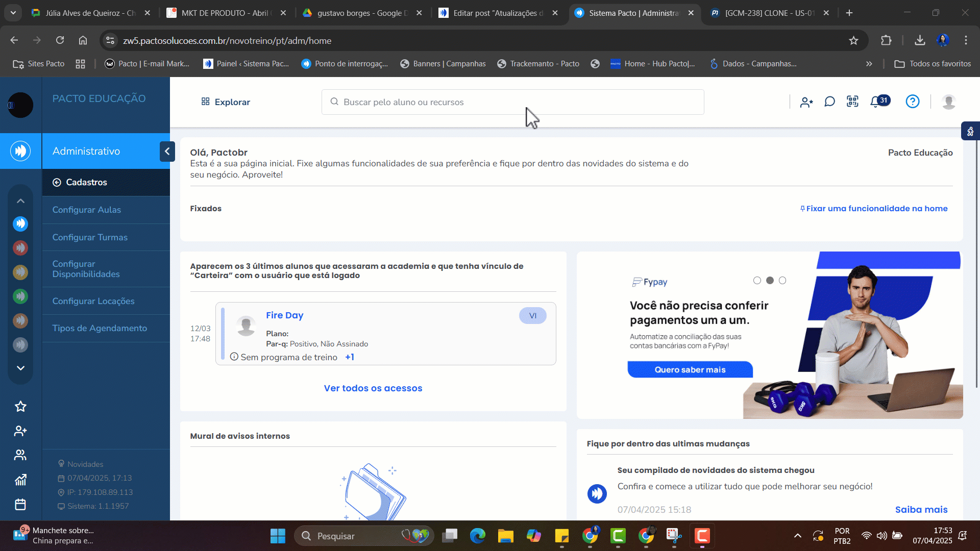Open the accessibility icon on right edge
The image size is (980, 551).
point(970,132)
